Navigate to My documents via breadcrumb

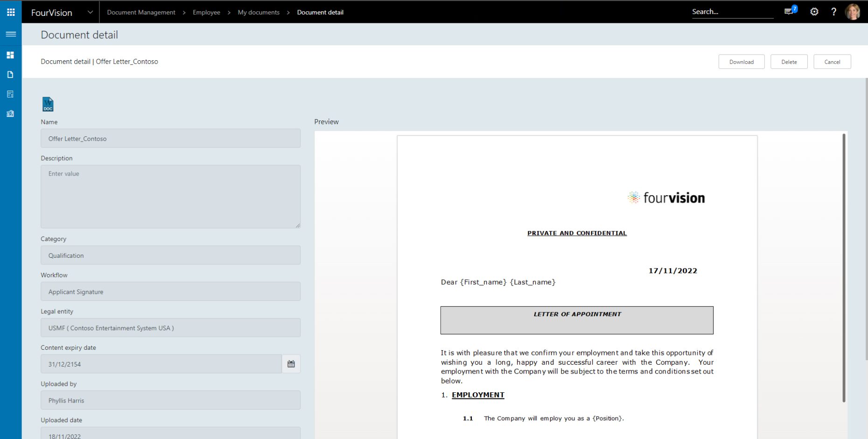[259, 12]
